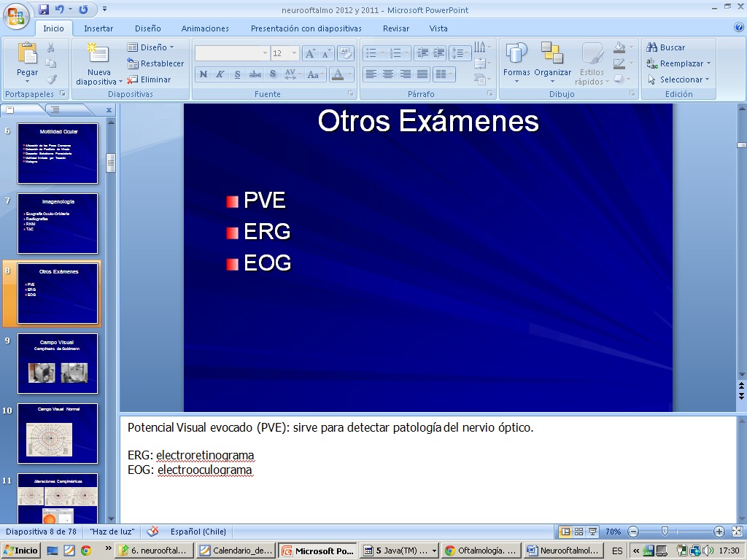
Task: Select the slide 9 Campo Visual thumbnail
Action: click(58, 363)
